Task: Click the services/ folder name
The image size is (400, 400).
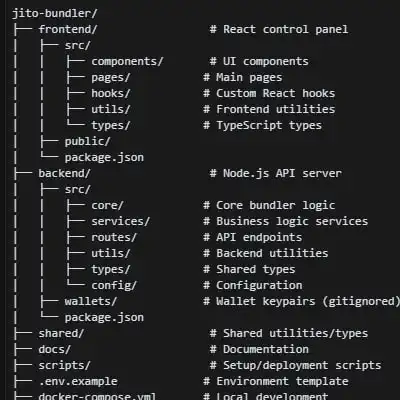Action: [121, 221]
